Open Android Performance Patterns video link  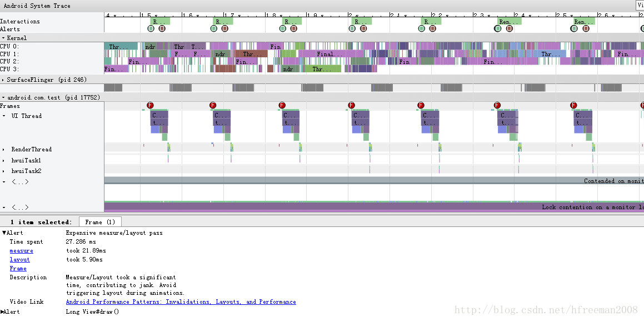(181, 302)
